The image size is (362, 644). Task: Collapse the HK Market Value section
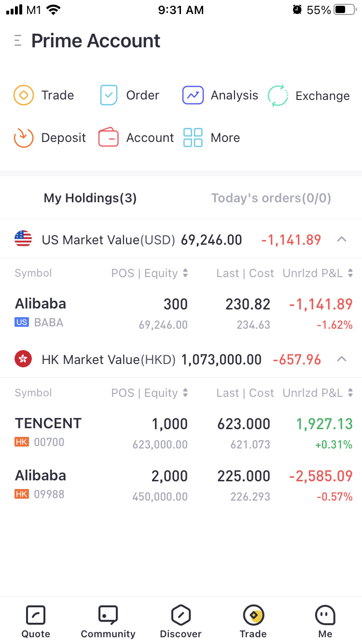pyautogui.click(x=341, y=359)
